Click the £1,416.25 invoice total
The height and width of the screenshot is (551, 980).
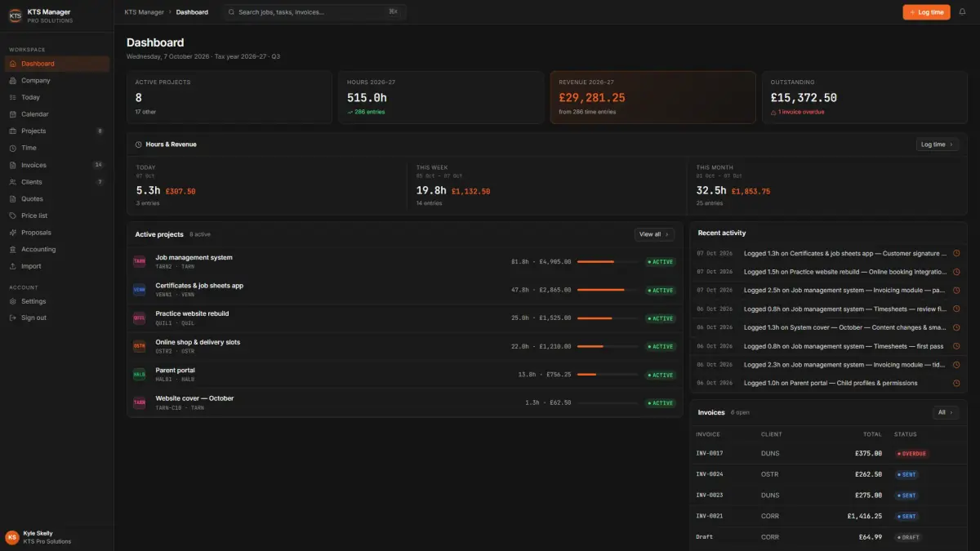point(864,516)
